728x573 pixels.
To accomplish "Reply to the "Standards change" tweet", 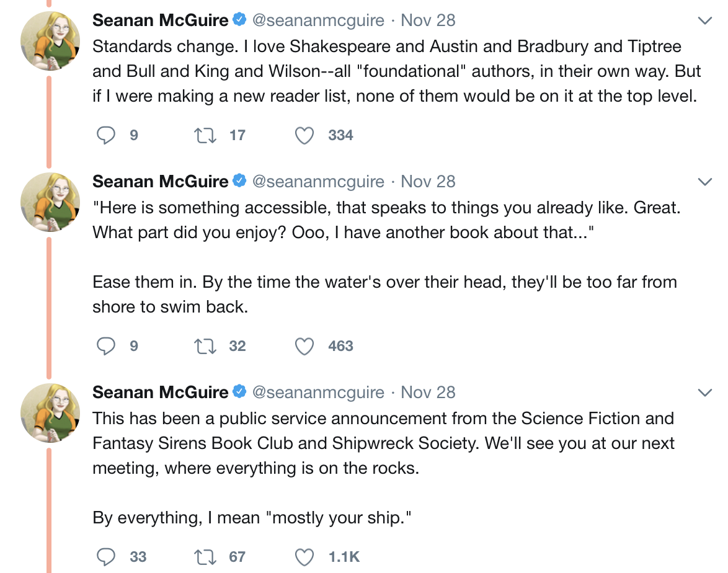I will tap(107, 135).
